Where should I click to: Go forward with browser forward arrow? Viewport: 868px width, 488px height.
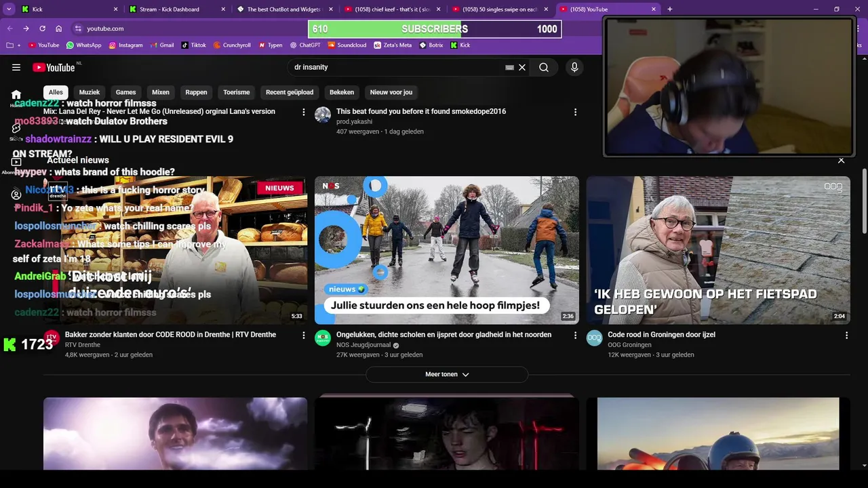[x=26, y=28]
